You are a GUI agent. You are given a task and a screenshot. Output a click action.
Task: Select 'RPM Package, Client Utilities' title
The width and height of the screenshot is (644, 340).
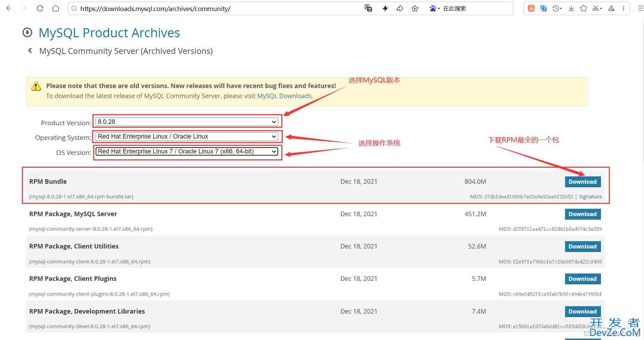[x=74, y=246]
